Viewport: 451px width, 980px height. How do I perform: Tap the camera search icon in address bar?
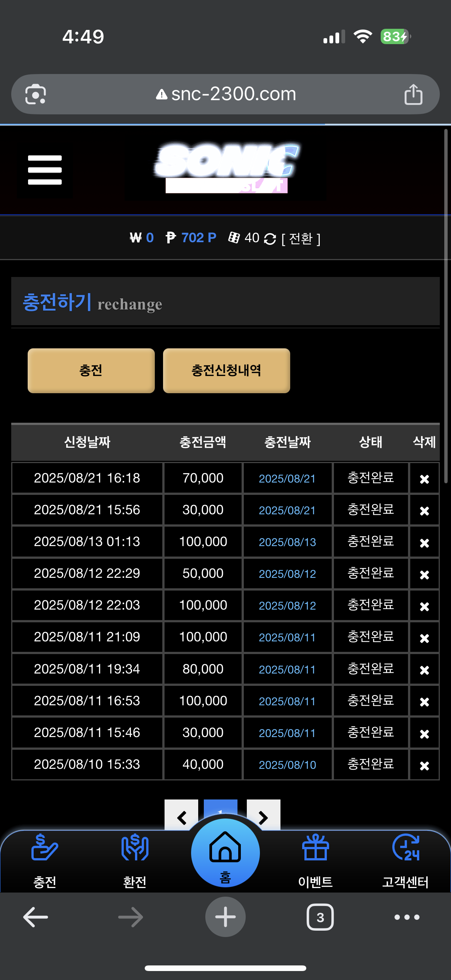(36, 94)
